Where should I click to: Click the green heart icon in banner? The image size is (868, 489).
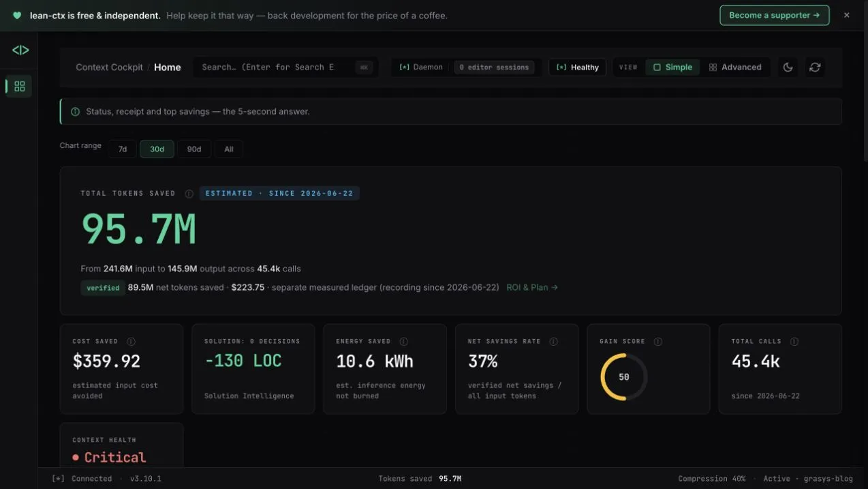(x=17, y=15)
